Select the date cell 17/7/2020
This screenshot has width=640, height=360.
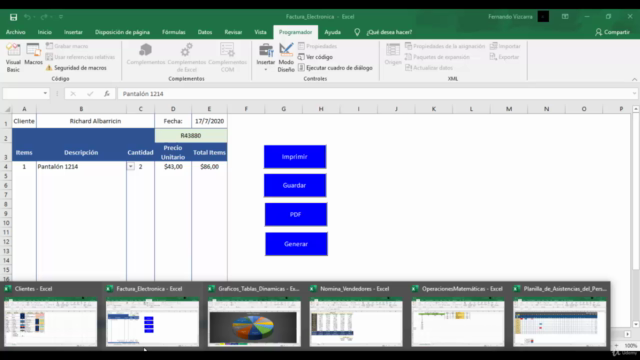pyautogui.click(x=209, y=121)
